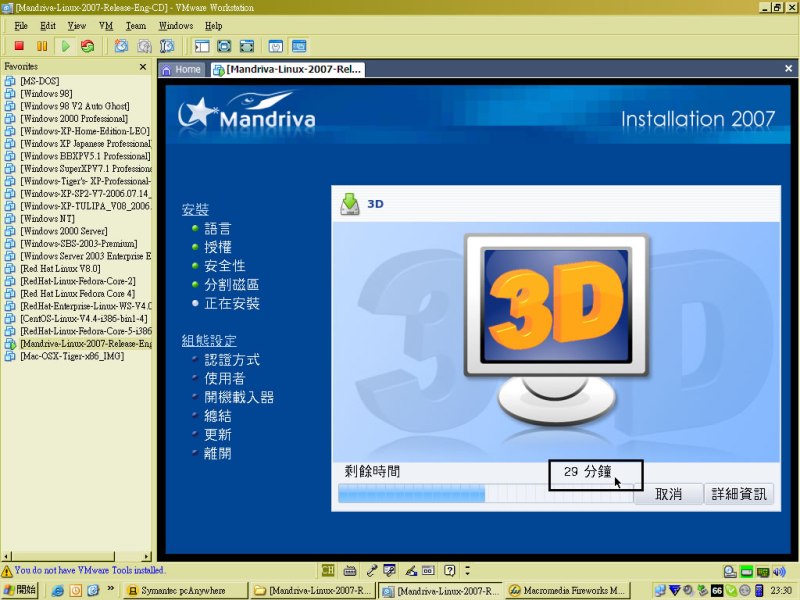Open the Edit menu
This screenshot has width=800, height=600.
tap(48, 26)
